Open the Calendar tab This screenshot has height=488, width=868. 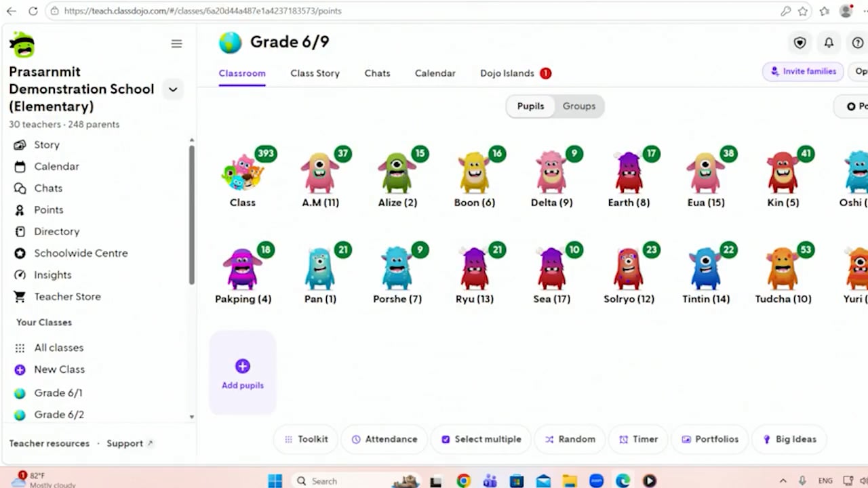pyautogui.click(x=435, y=73)
